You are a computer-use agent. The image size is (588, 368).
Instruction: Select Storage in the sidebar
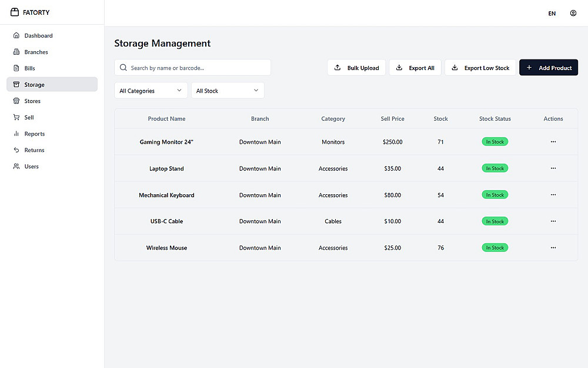coord(52,84)
